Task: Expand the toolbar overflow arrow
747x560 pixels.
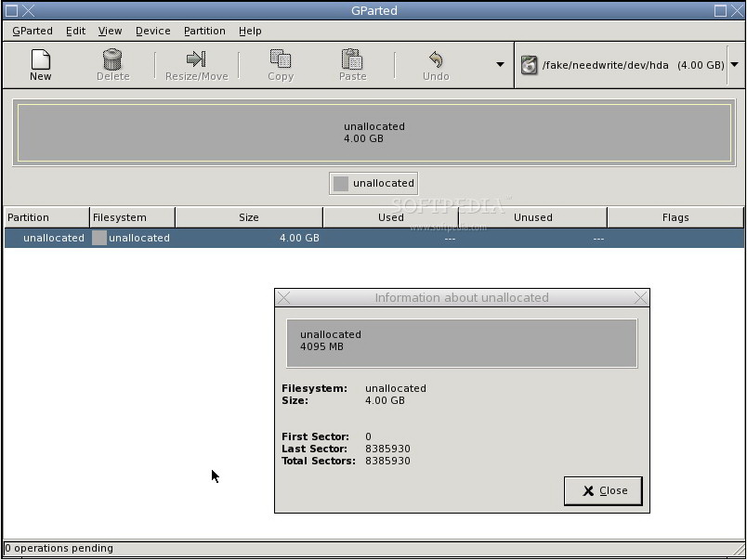Action: tap(500, 65)
